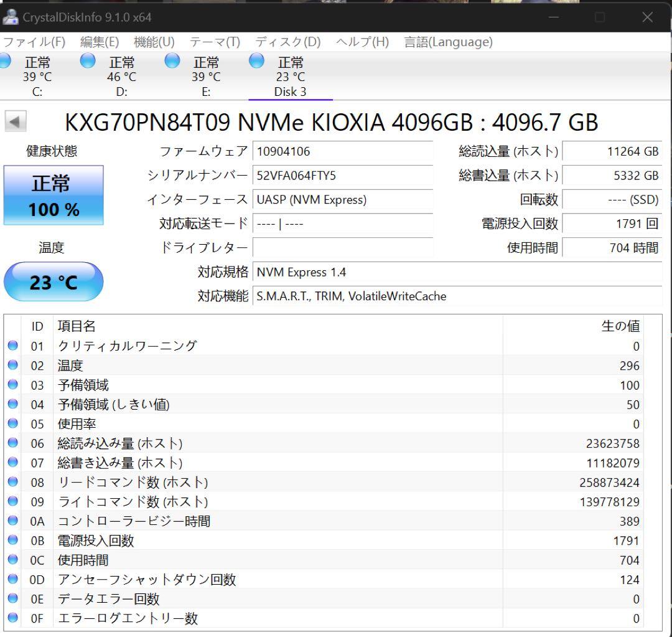Viewport: 672px width, 637px height.
Task: Click the back arrow navigation button
Action: point(14,121)
